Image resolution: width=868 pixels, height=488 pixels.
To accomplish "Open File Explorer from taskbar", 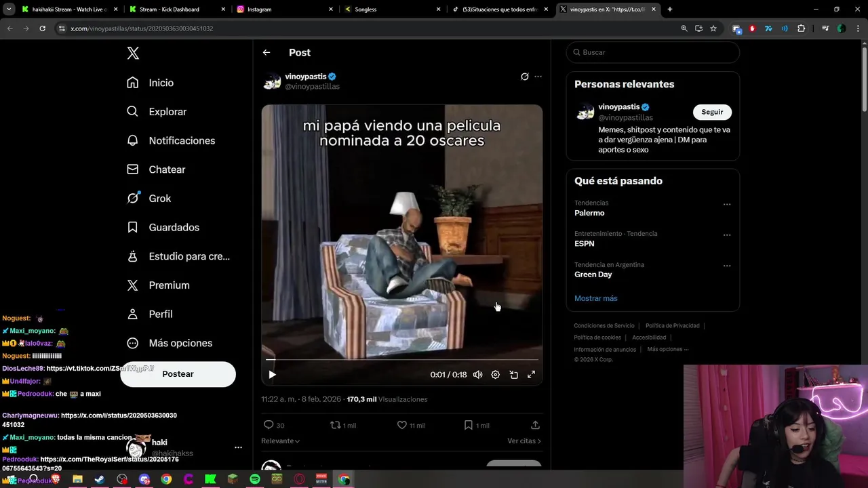I will (77, 480).
